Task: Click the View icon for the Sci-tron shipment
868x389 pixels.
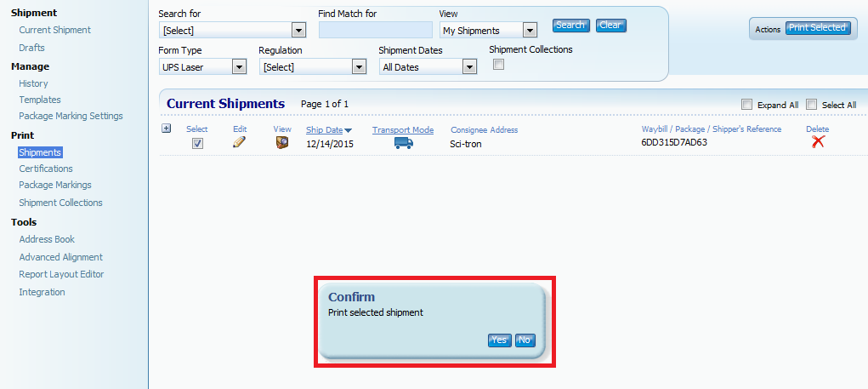Action: click(x=282, y=143)
